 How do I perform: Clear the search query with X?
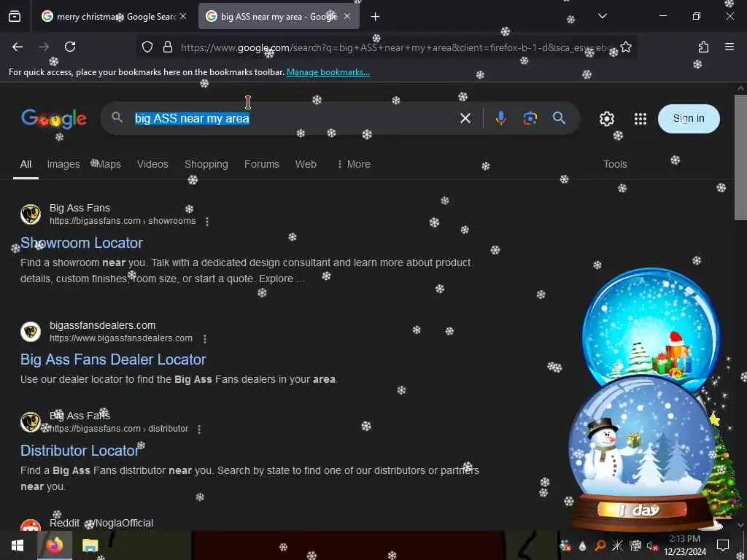(x=465, y=118)
